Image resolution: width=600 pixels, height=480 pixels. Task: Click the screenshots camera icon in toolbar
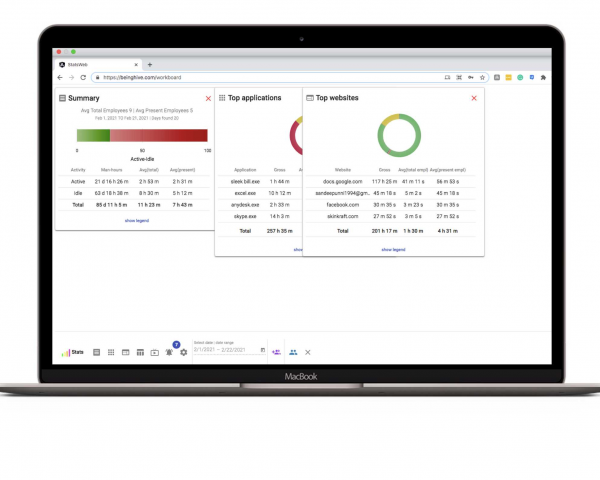pyautogui.click(x=155, y=352)
